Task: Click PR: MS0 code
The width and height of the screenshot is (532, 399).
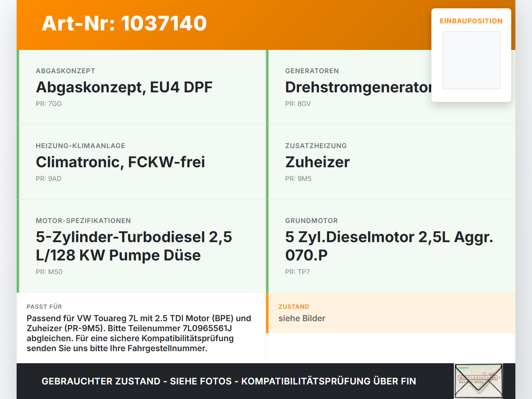Action: (x=49, y=272)
